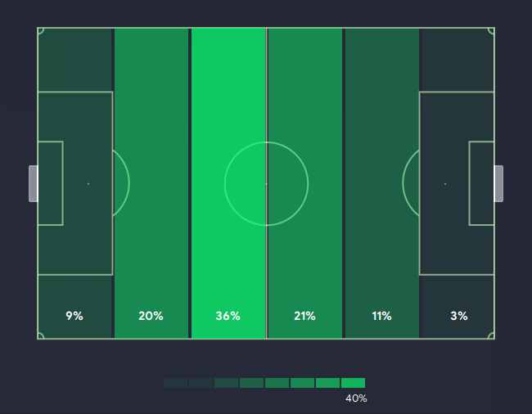This screenshot has width=532, height=414.
Task: Select the 36% pitch zone
Action: [228, 183]
